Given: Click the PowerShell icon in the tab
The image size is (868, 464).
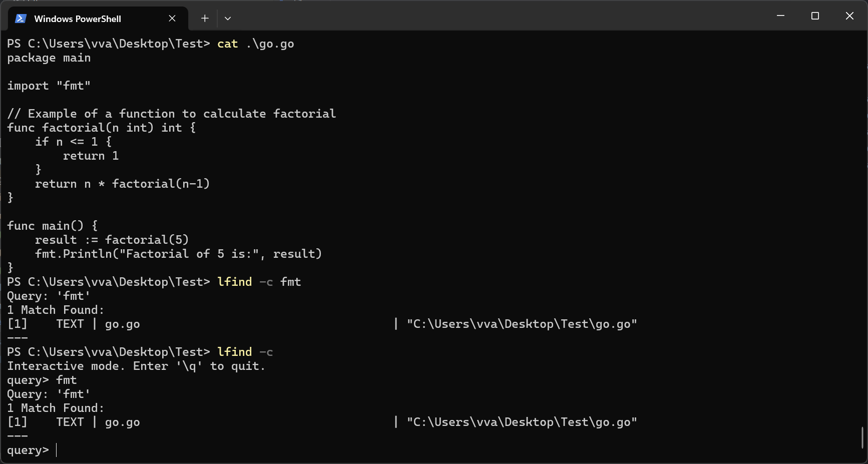Looking at the screenshot, I should (21, 19).
